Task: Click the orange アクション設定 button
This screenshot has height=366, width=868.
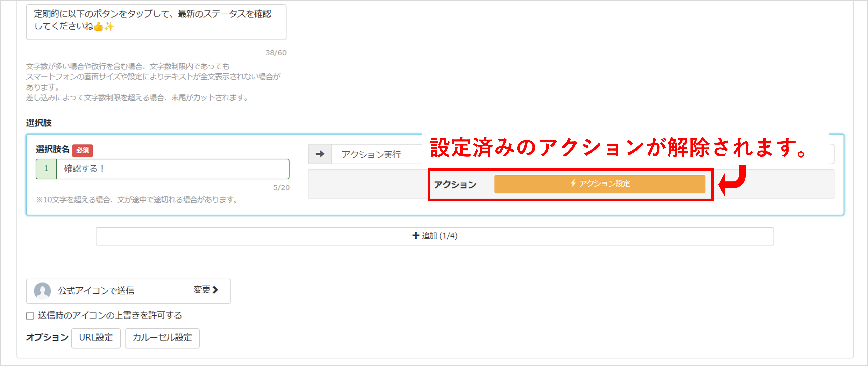Action: (x=599, y=184)
